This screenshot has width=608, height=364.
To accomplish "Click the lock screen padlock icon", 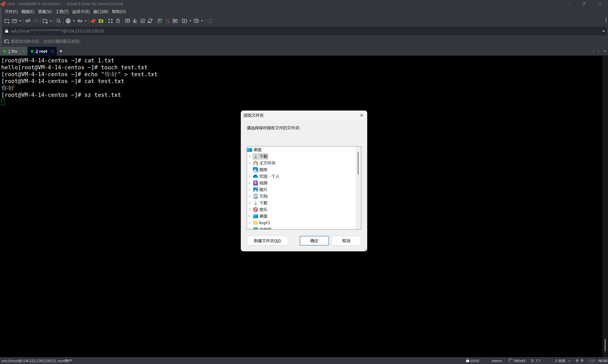I will click(118, 21).
